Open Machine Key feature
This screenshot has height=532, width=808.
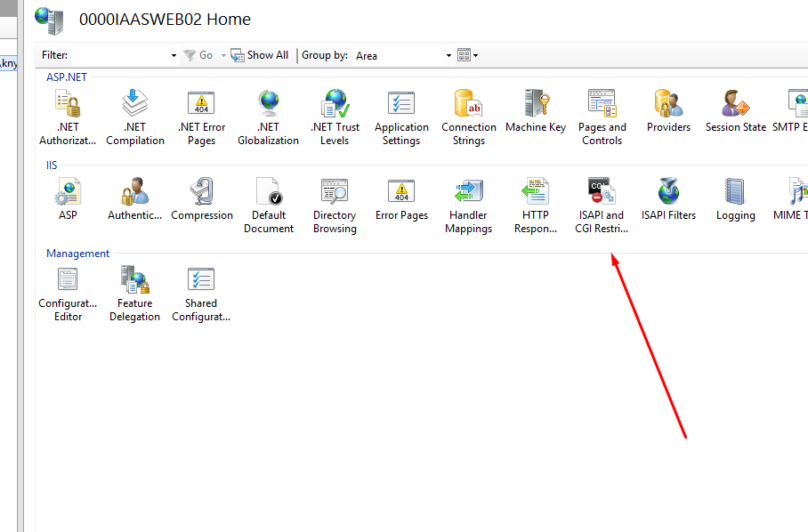tap(536, 111)
